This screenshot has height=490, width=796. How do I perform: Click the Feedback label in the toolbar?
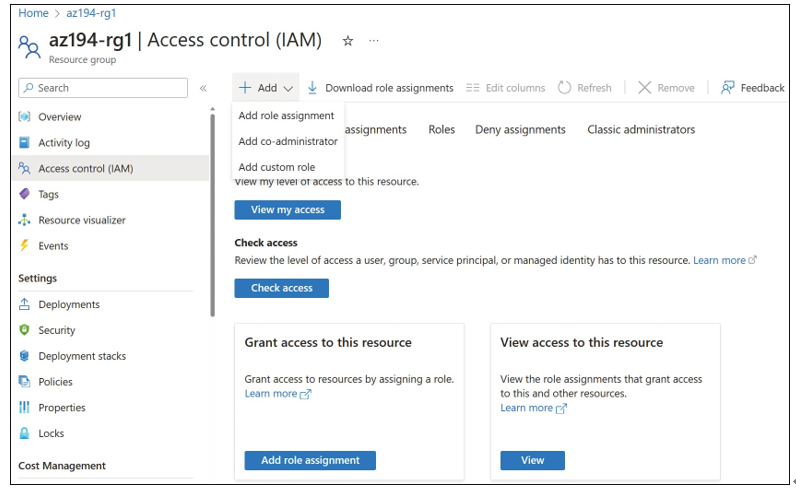pos(762,88)
